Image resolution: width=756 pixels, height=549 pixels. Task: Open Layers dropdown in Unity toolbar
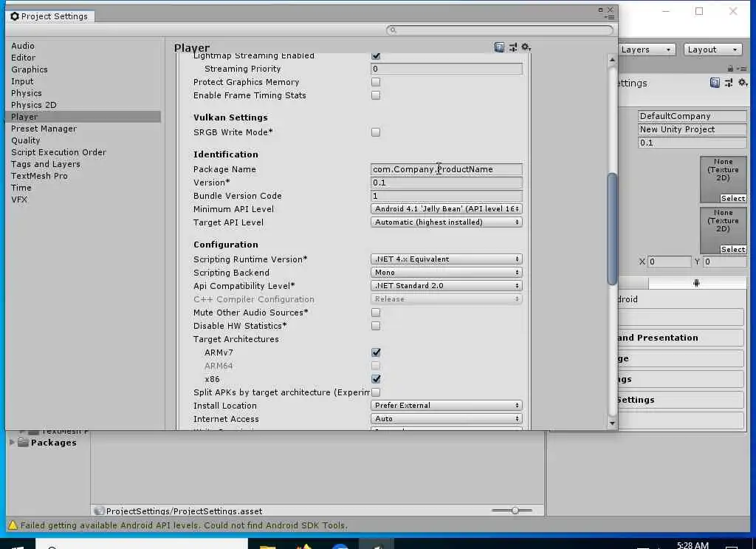[x=646, y=50]
